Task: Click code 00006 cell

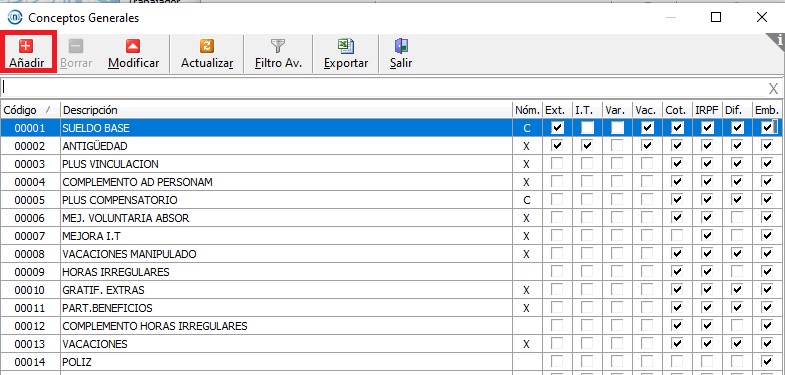Action: click(30, 218)
